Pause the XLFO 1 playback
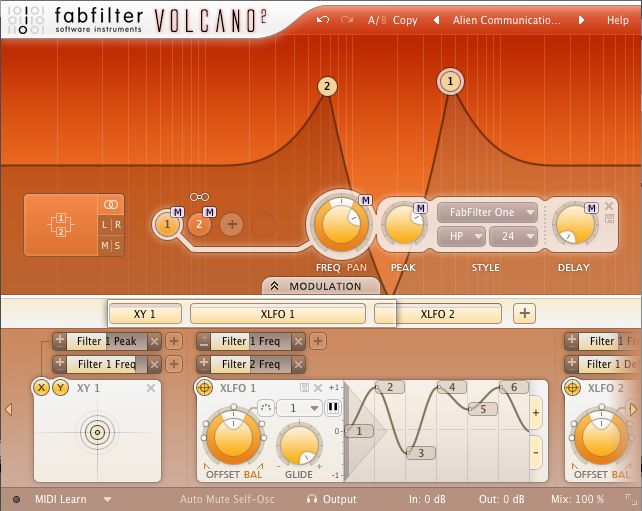This screenshot has height=511, width=642. (333, 408)
